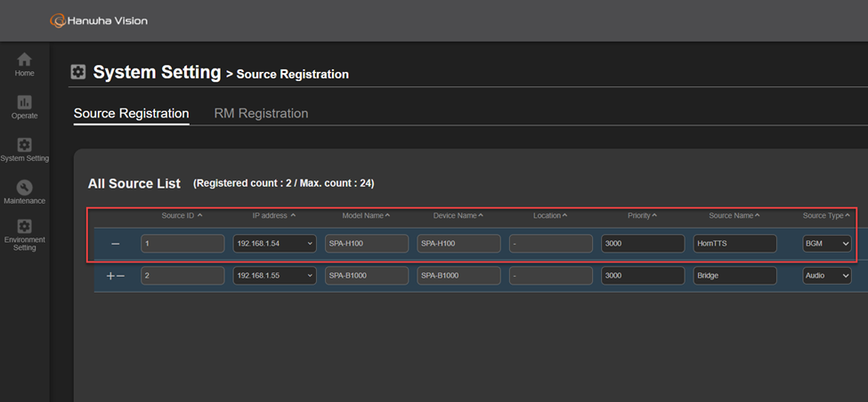Click the Priority field of Bridge row
The image size is (868, 402).
click(642, 276)
